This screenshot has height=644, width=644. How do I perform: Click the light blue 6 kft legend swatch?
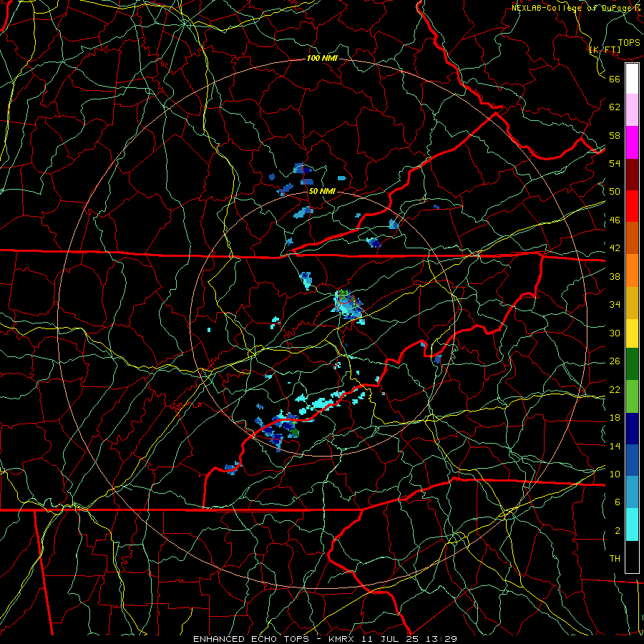tap(632, 492)
